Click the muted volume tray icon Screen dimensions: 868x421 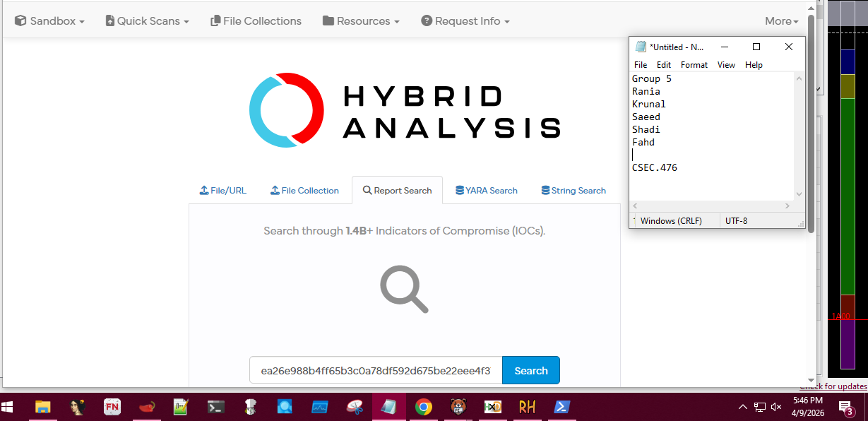[x=776, y=407]
